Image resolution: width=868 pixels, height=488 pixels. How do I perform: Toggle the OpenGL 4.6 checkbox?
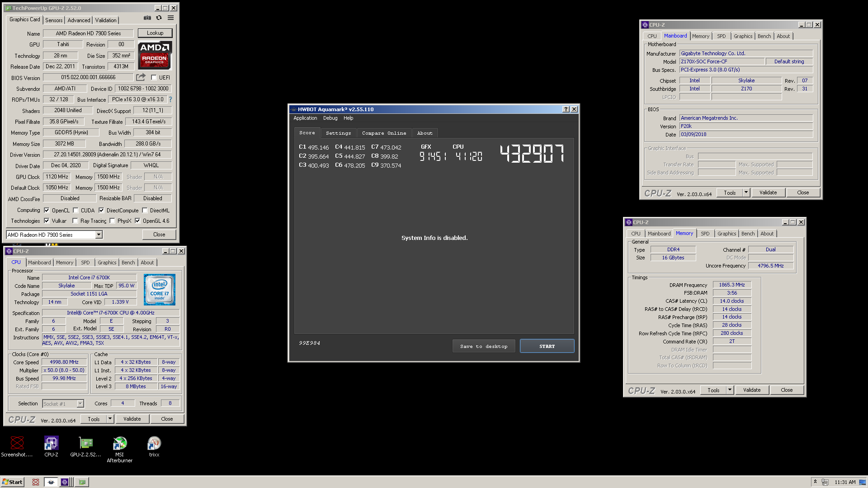137,221
